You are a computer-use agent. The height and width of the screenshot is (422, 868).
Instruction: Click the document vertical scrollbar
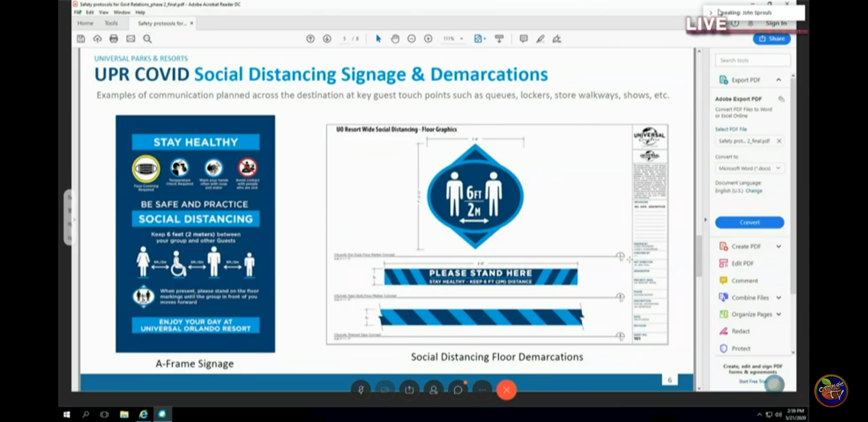[x=699, y=217]
